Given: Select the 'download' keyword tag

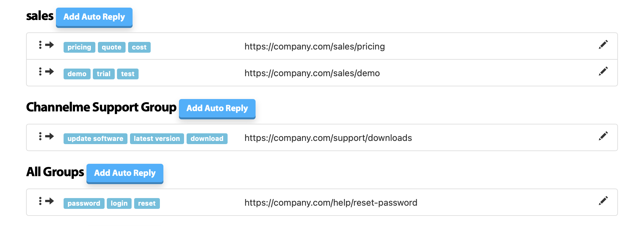Looking at the screenshot, I should point(207,139).
